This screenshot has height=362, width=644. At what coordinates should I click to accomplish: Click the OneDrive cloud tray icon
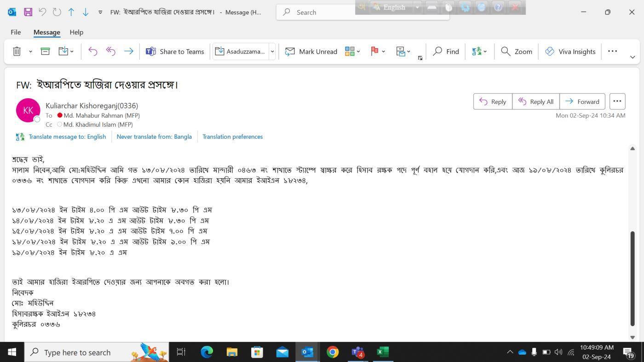(522, 352)
